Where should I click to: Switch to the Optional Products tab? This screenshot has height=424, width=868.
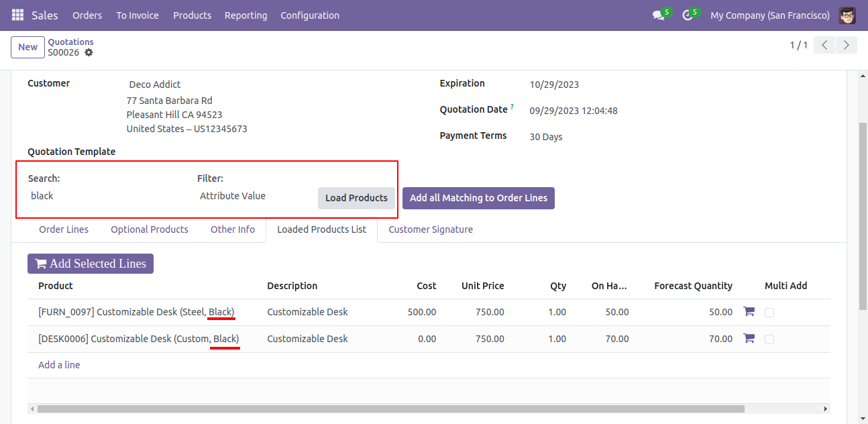150,229
